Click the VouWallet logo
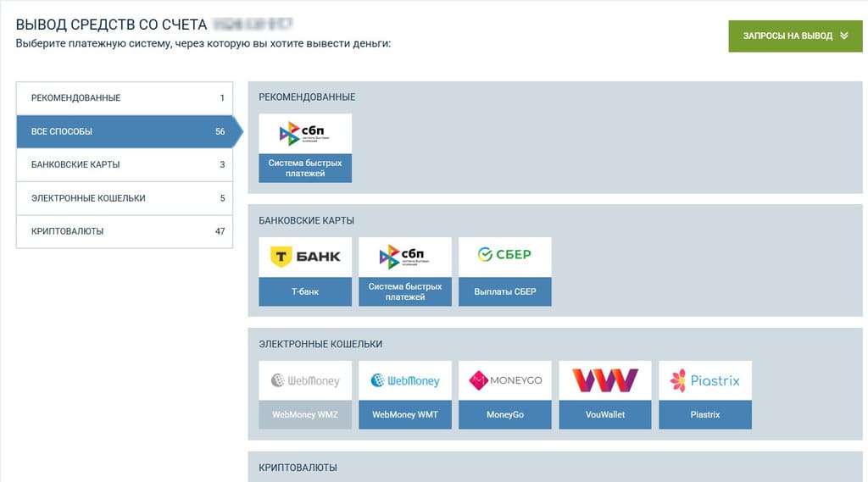868x482 pixels. 605,380
